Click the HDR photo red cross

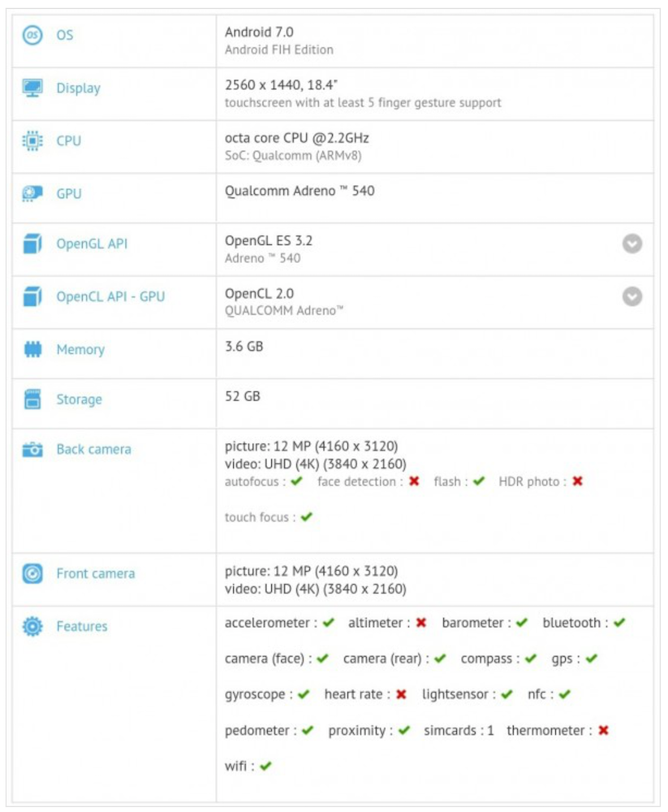pos(577,482)
